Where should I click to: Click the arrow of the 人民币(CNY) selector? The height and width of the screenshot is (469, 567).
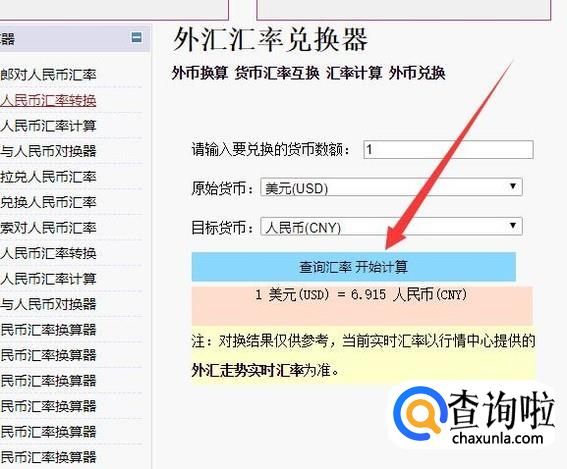point(512,226)
